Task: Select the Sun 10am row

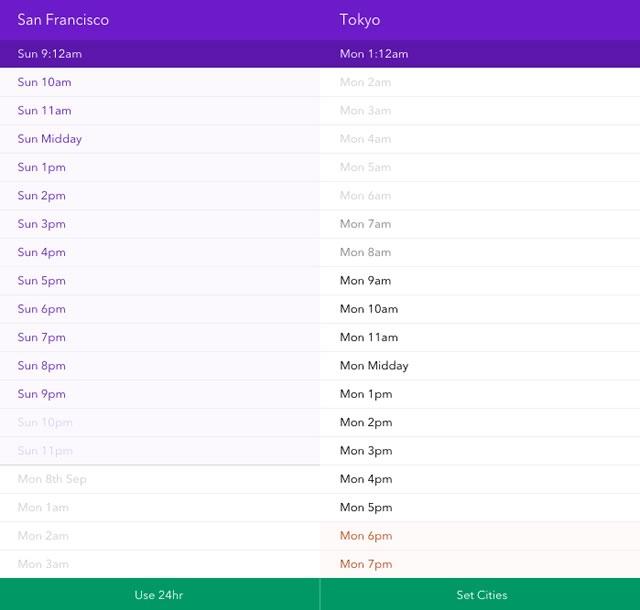Action: [x=160, y=82]
